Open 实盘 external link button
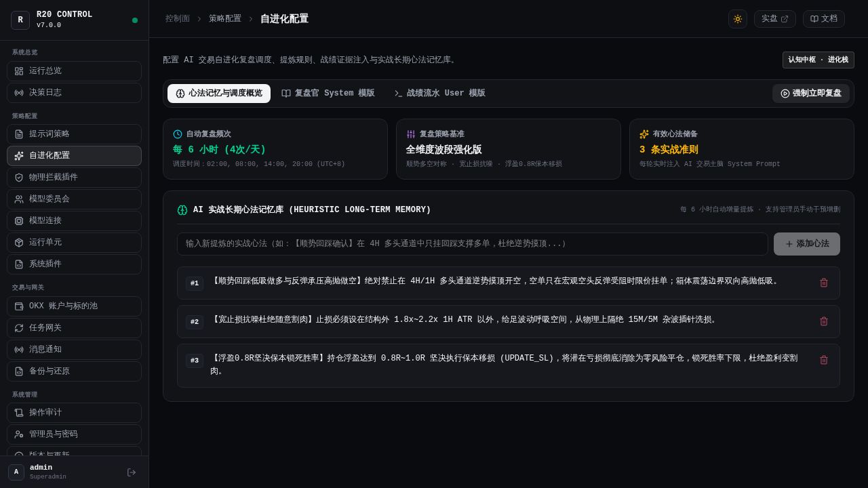The height and width of the screenshot is (488, 868). pos(775,19)
